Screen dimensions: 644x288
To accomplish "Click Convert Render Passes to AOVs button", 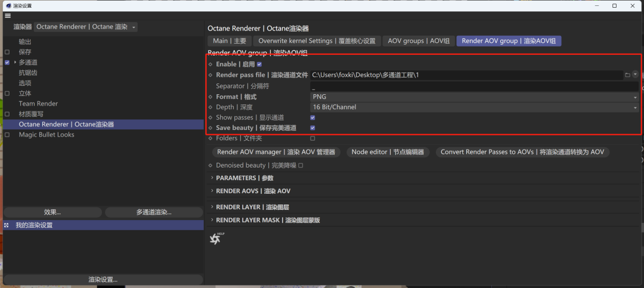I will point(522,152).
